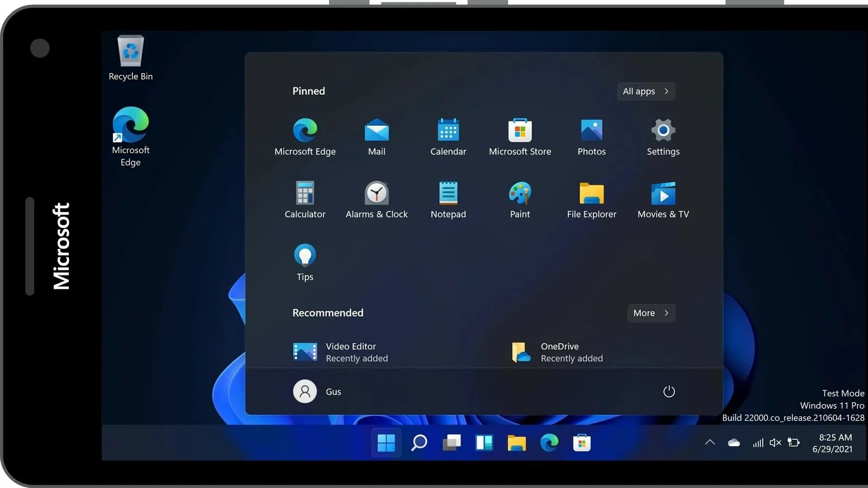This screenshot has width=868, height=488.
Task: Launch Movies & TV
Action: pyautogui.click(x=663, y=200)
